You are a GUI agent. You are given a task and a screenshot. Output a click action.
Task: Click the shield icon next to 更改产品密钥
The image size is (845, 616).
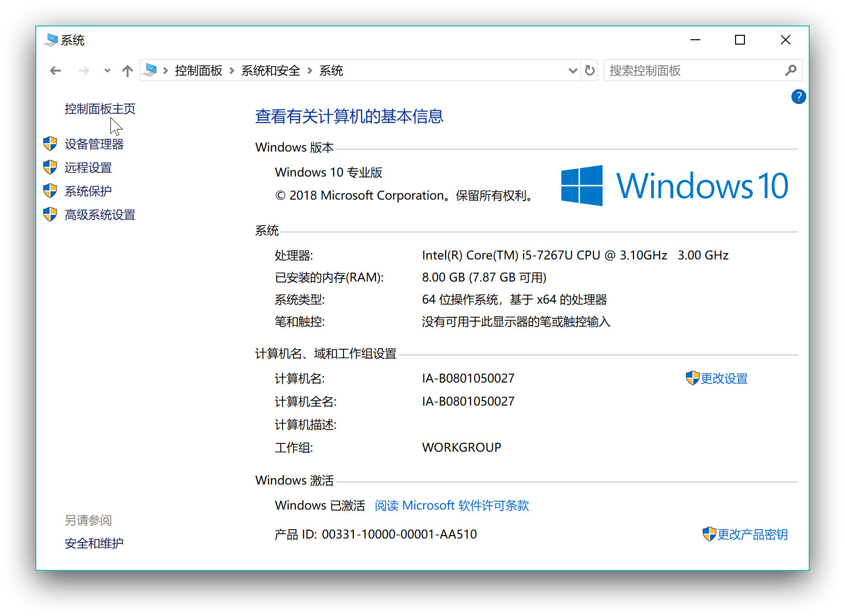pyautogui.click(x=710, y=534)
